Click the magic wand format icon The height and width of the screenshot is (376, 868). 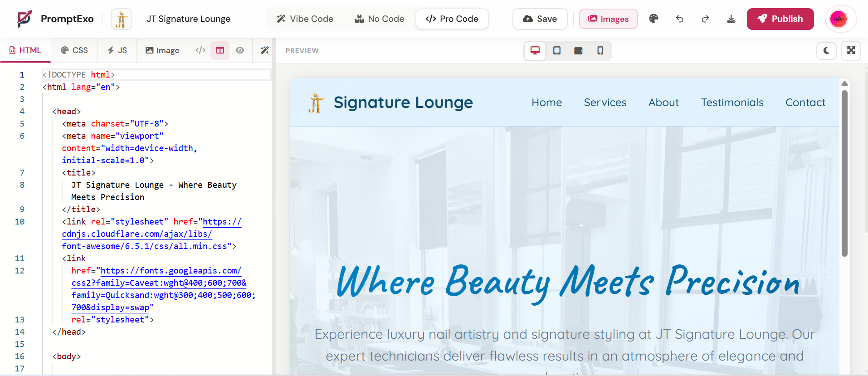[265, 50]
